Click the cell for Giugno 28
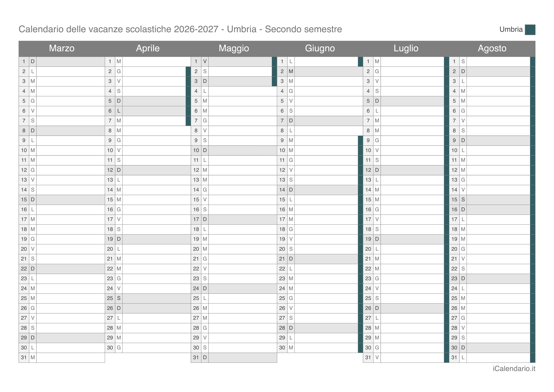This screenshot has height=392, width=554. pyautogui.click(x=326, y=328)
